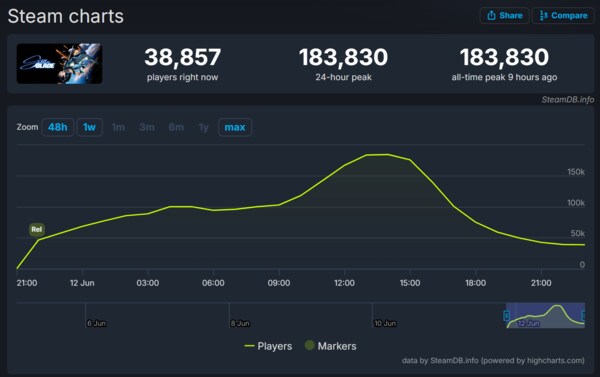
Task: Click the Rel release marker on chart
Action: [37, 229]
